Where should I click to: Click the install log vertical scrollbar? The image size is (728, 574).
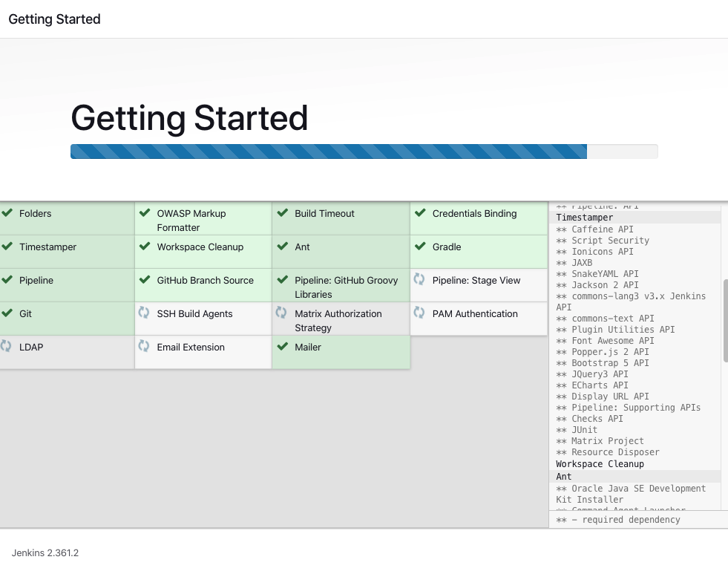click(725, 320)
